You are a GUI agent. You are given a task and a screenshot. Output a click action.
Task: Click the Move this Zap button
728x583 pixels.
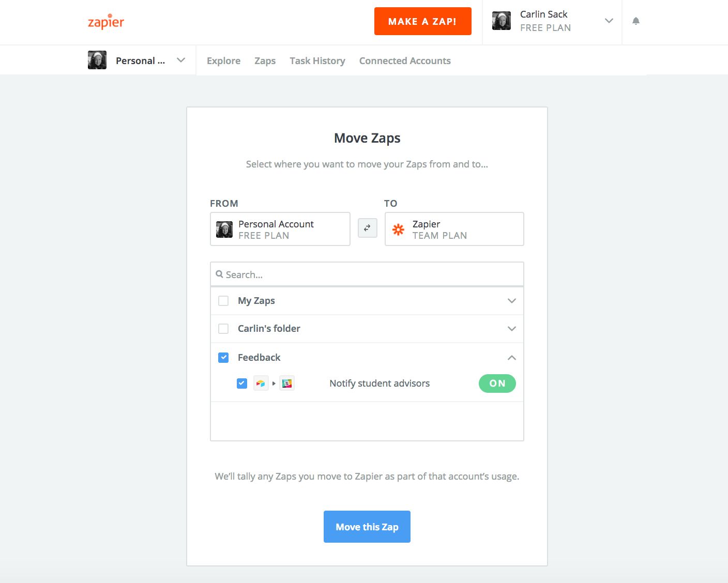coord(367,527)
